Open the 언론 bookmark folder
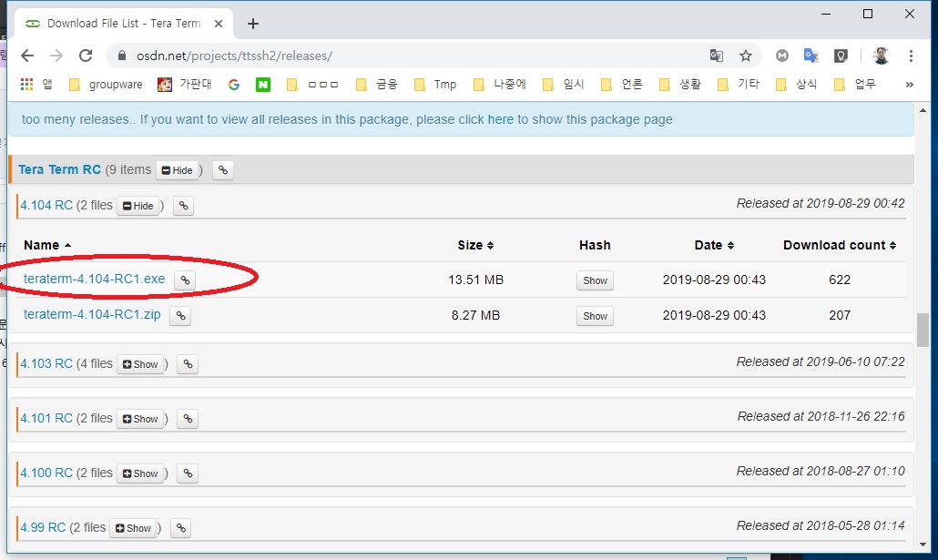Viewport: 938px width, 560px height. click(622, 85)
